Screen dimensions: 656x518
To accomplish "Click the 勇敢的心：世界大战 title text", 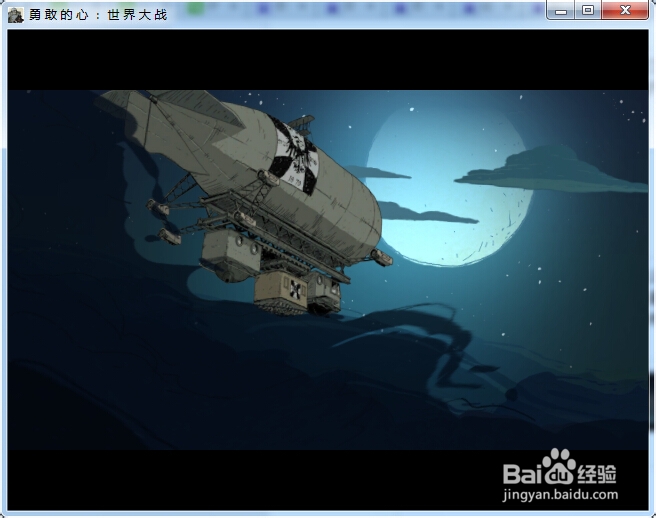I will coord(98,15).
